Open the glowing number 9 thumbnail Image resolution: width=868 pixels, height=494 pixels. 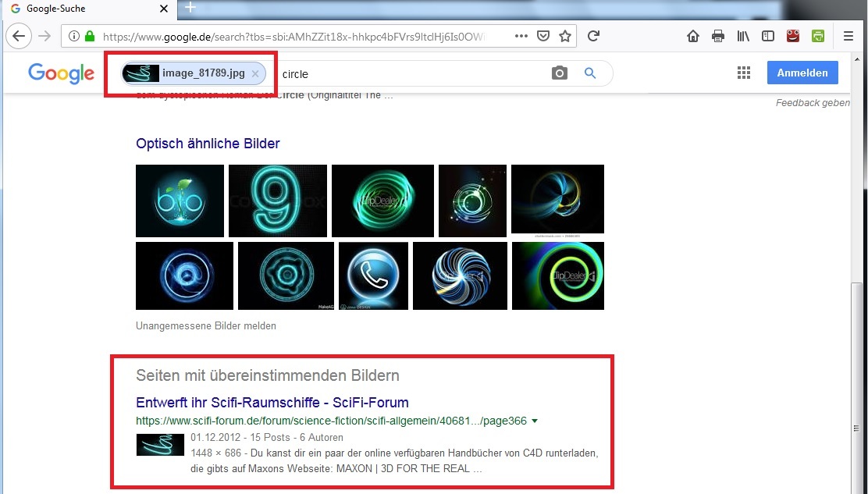pyautogui.click(x=277, y=201)
